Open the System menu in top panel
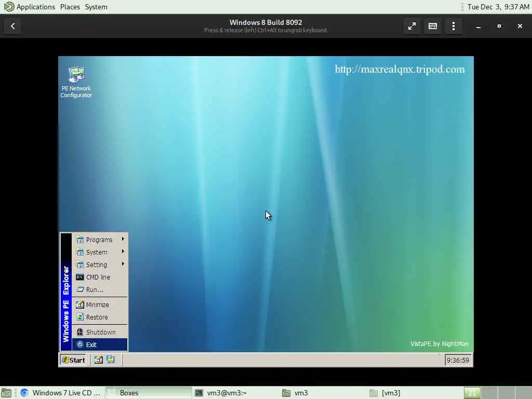The width and height of the screenshot is (532, 399). pos(96,7)
